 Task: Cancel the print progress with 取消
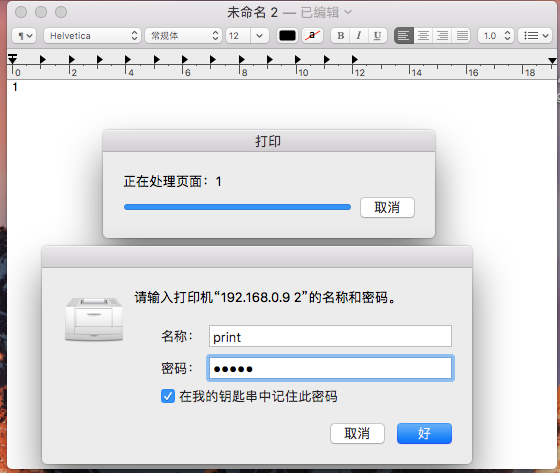(388, 207)
